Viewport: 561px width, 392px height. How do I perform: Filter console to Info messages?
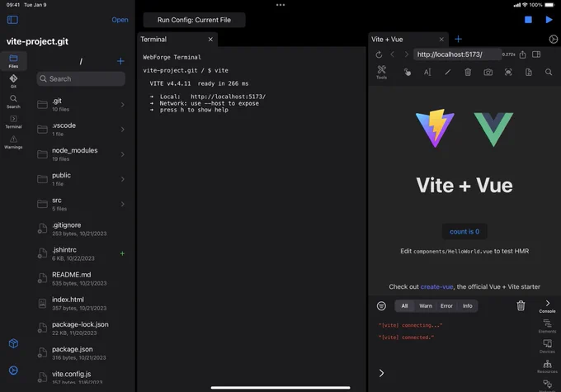point(467,305)
